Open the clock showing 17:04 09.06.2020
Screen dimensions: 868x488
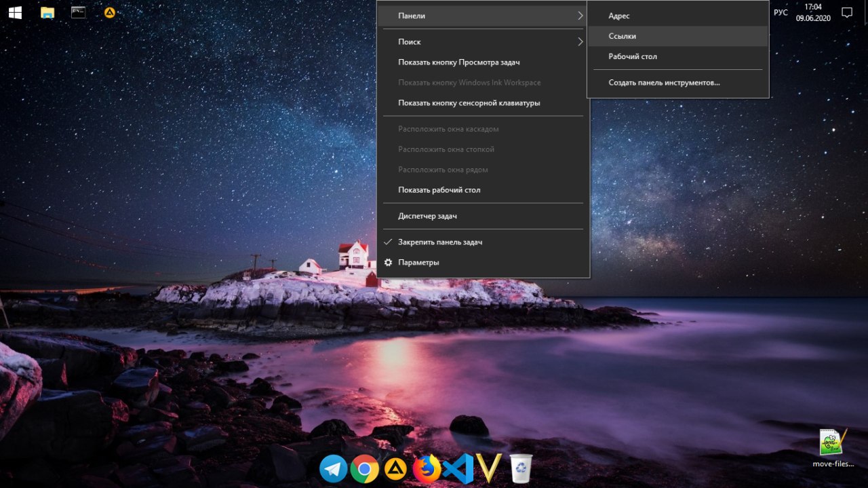[813, 12]
